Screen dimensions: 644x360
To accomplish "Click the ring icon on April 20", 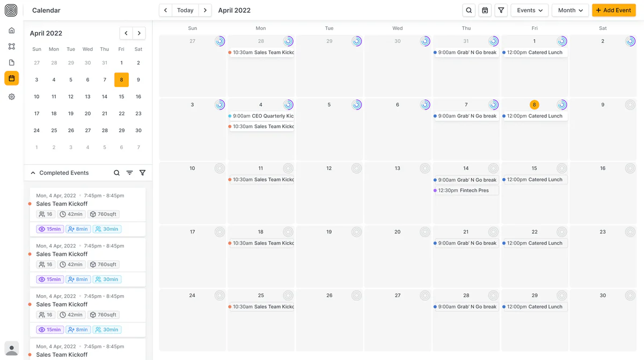I will [425, 232].
